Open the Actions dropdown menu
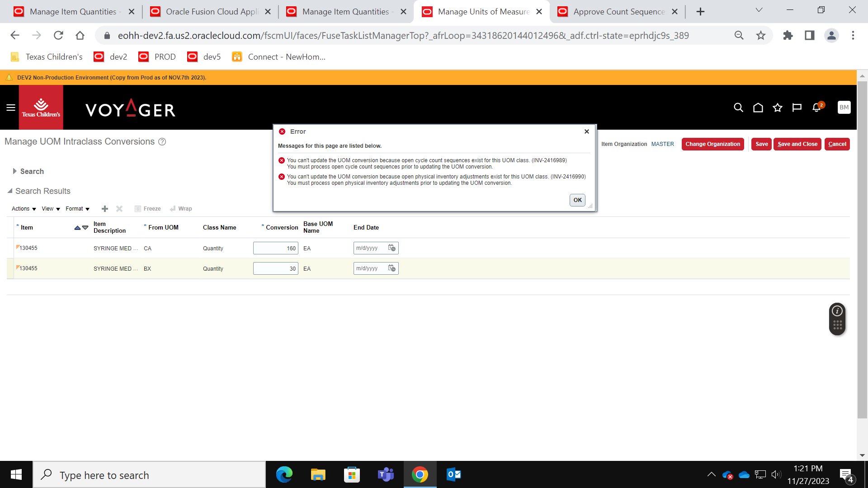 coord(21,209)
